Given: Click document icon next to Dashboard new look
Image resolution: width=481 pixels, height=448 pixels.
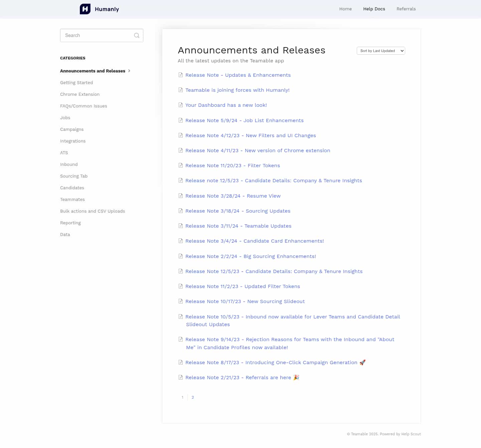Looking at the screenshot, I should pos(181,105).
